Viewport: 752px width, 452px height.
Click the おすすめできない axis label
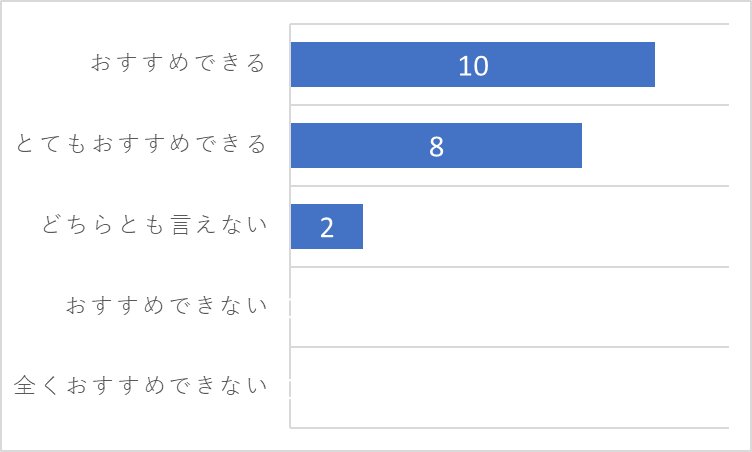click(x=166, y=306)
